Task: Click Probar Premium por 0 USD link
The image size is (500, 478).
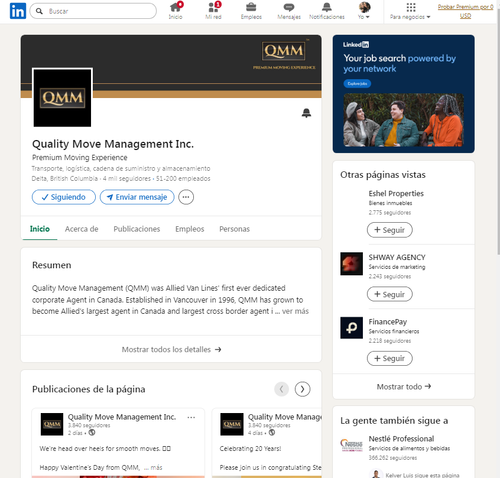Action: tap(465, 11)
